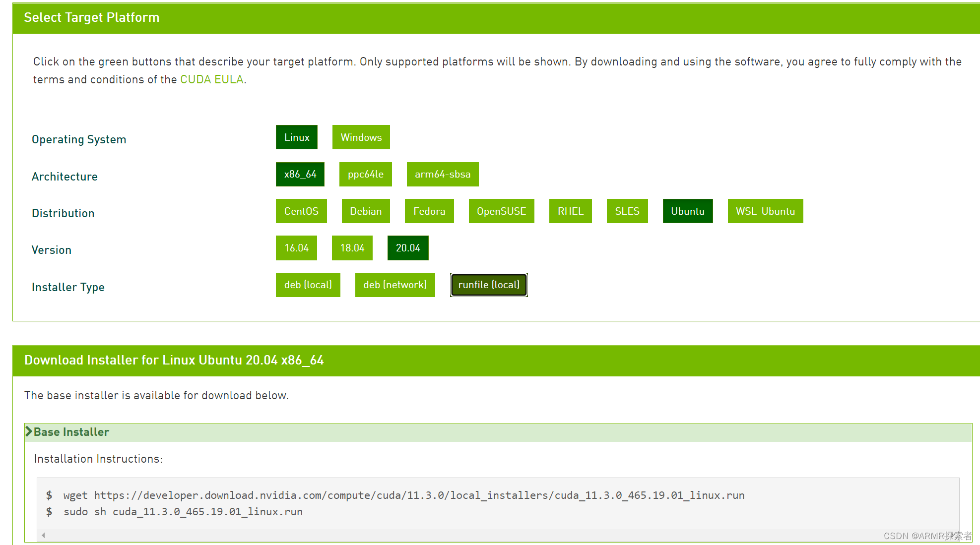Select runfile local installer type
980x545 pixels.
click(489, 284)
